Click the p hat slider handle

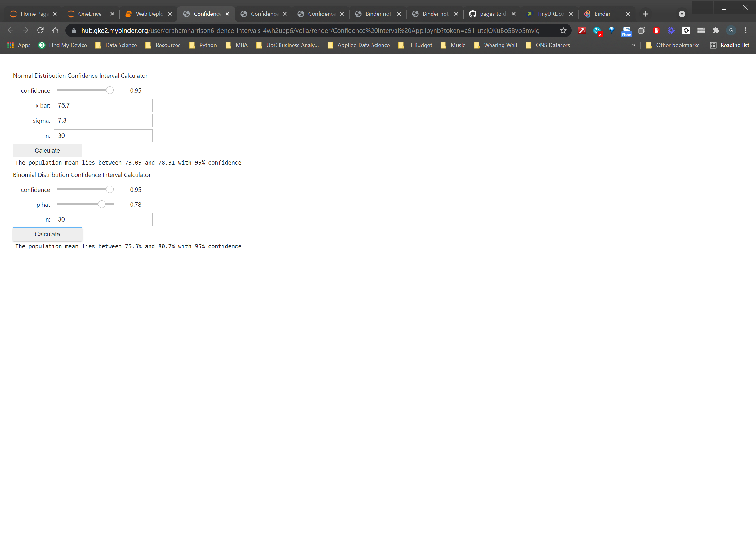coord(102,204)
